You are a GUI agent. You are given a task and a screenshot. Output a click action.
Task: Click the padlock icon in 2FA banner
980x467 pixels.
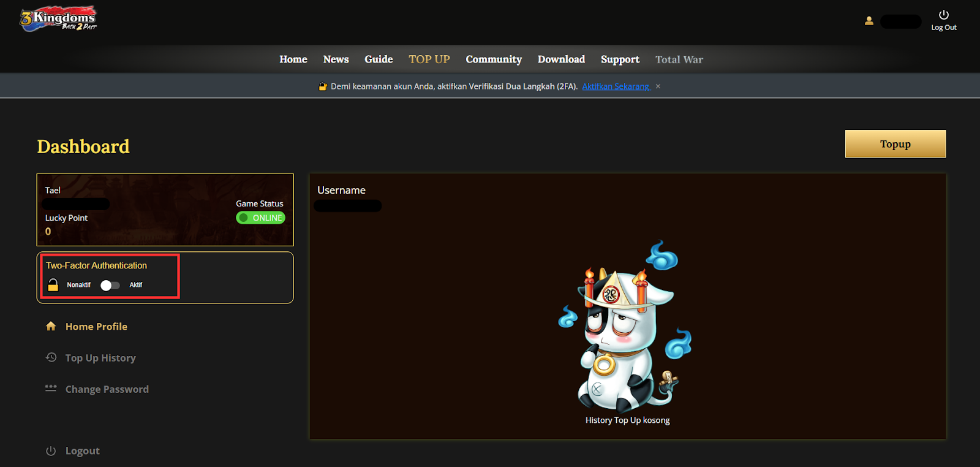click(x=323, y=86)
